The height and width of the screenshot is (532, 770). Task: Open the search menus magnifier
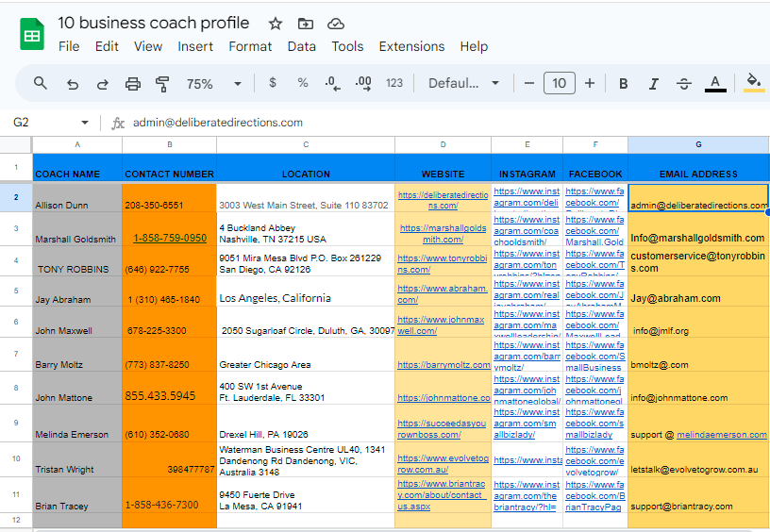(x=41, y=83)
